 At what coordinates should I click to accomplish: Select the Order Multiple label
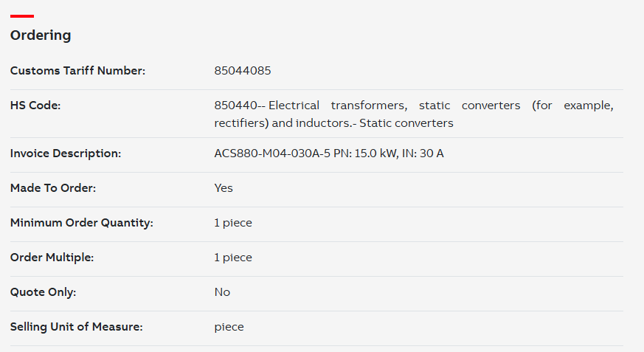[52, 258]
